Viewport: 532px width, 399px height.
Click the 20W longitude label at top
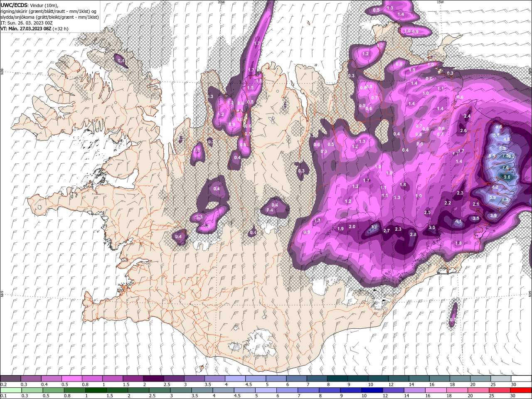click(x=221, y=2)
